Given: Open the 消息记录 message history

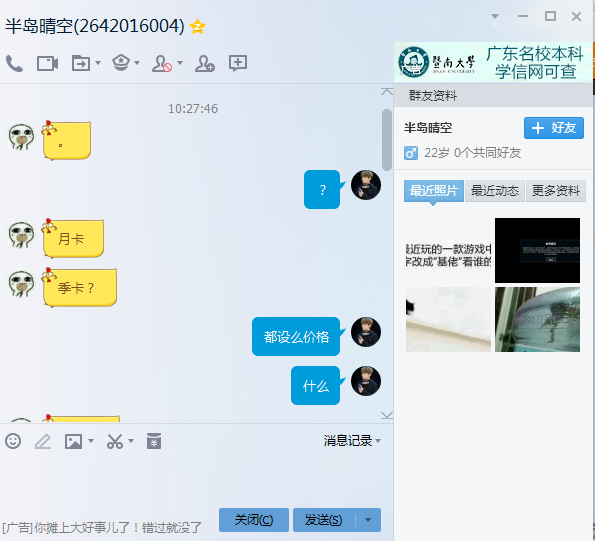Looking at the screenshot, I should (x=348, y=440).
